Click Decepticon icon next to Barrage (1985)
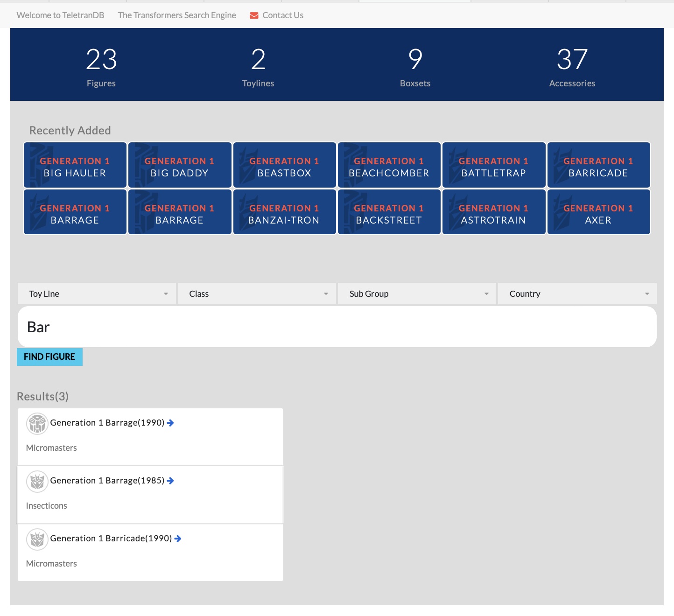The height and width of the screenshot is (616, 674). 37,482
